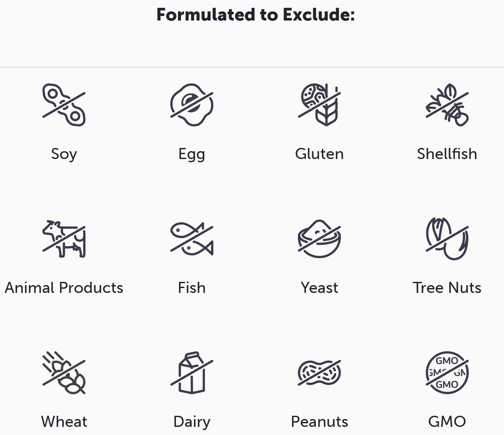
Task: Click the crossed-out yeast bowl icon
Action: click(319, 239)
